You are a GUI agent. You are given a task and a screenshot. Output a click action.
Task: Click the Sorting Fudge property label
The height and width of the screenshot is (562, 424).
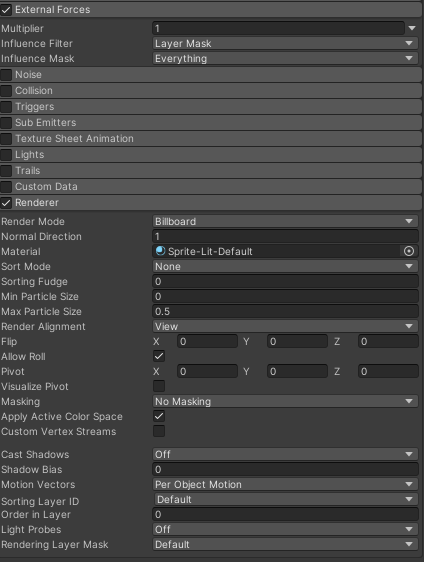(34, 282)
